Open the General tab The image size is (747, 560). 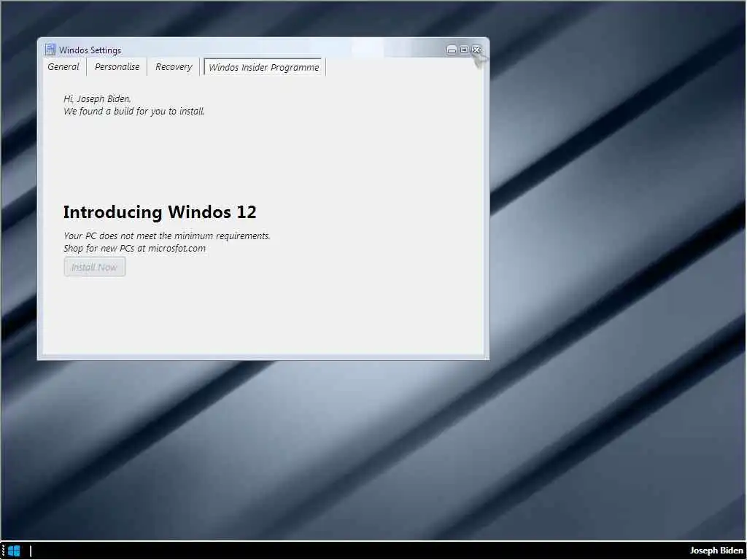tap(63, 66)
